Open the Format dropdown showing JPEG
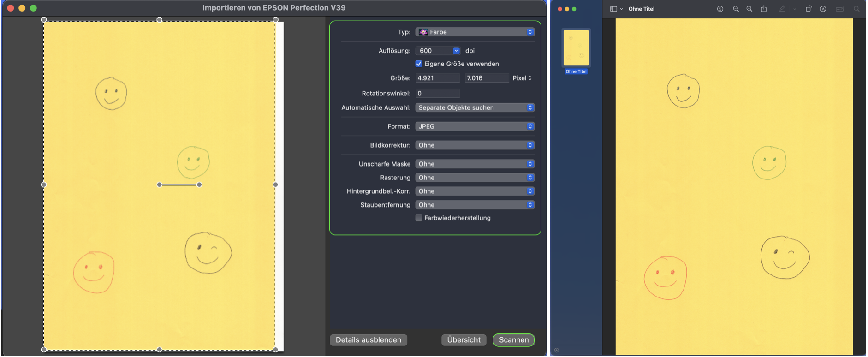This screenshot has height=357, width=868. tap(475, 126)
